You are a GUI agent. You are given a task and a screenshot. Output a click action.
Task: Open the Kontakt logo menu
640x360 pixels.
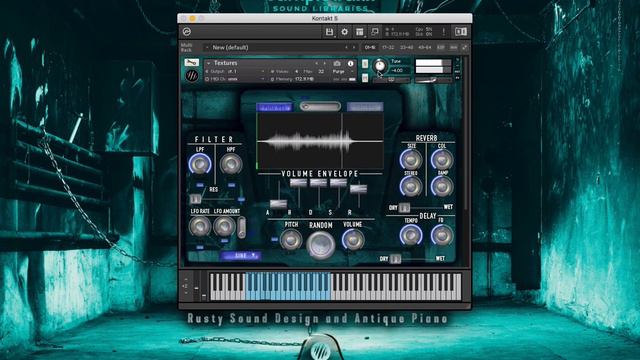(187, 31)
